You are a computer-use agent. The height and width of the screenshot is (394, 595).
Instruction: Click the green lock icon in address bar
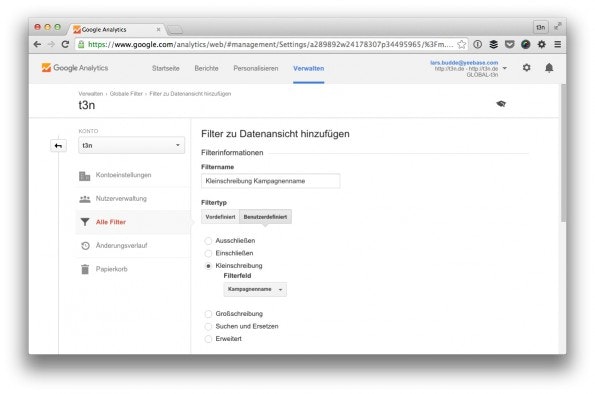pyautogui.click(x=81, y=44)
